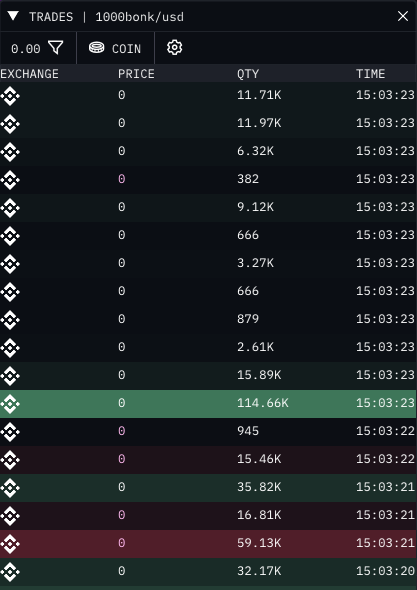Click the coin stack icon
The height and width of the screenshot is (590, 417).
(96, 48)
